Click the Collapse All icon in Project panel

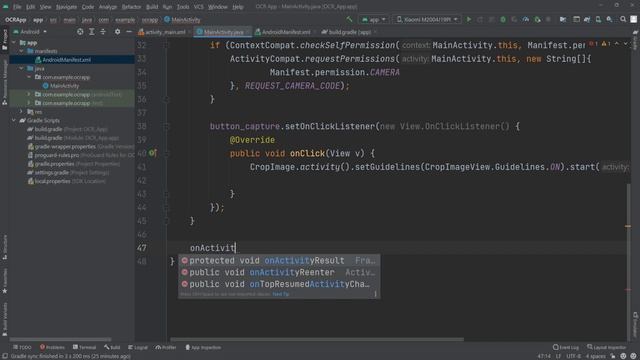[x=103, y=31]
